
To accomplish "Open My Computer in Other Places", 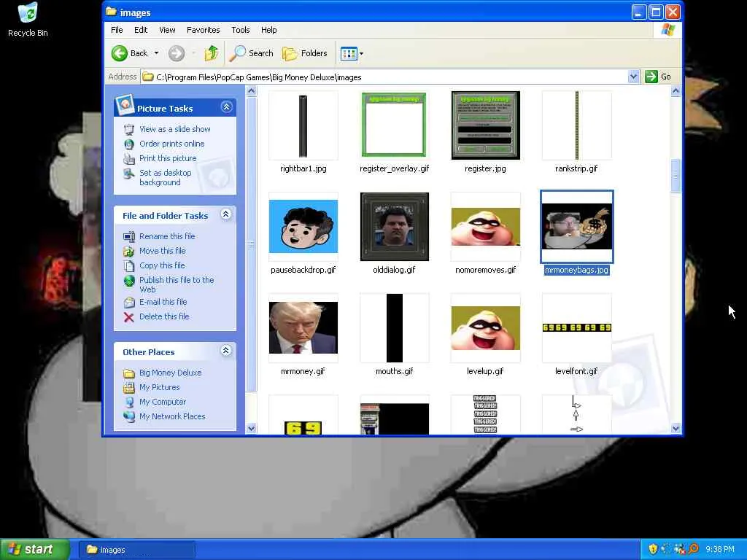I will [x=163, y=402].
